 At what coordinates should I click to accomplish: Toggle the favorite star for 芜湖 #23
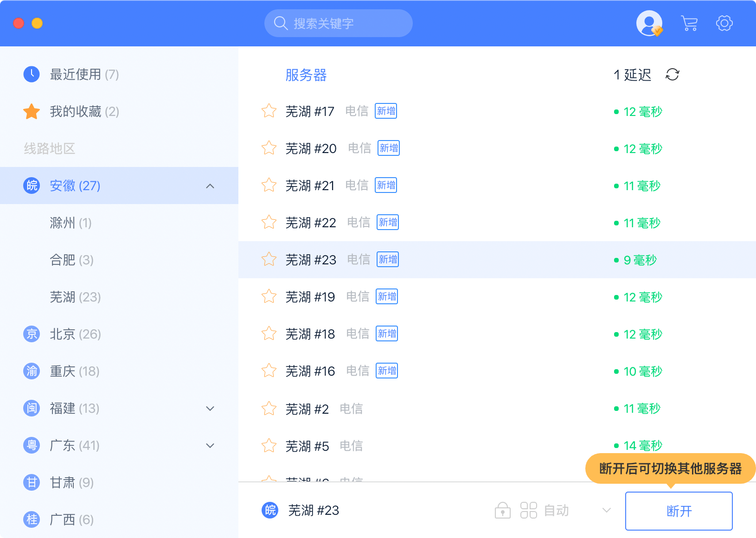[269, 260]
